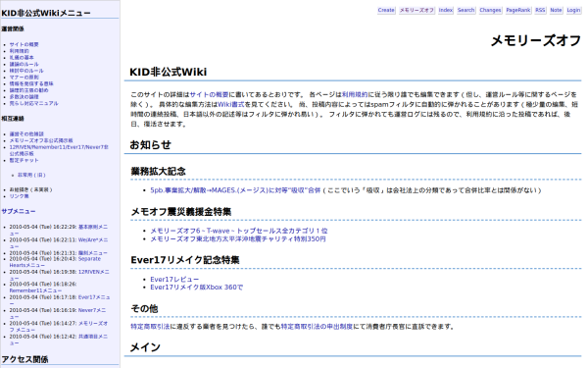This screenshot has height=368, width=588.
Task: Open 運営その他雑談 sidebar link
Action: [x=26, y=134]
